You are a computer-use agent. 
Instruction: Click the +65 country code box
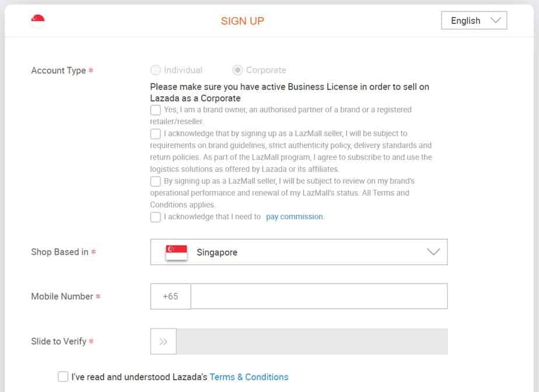click(170, 296)
